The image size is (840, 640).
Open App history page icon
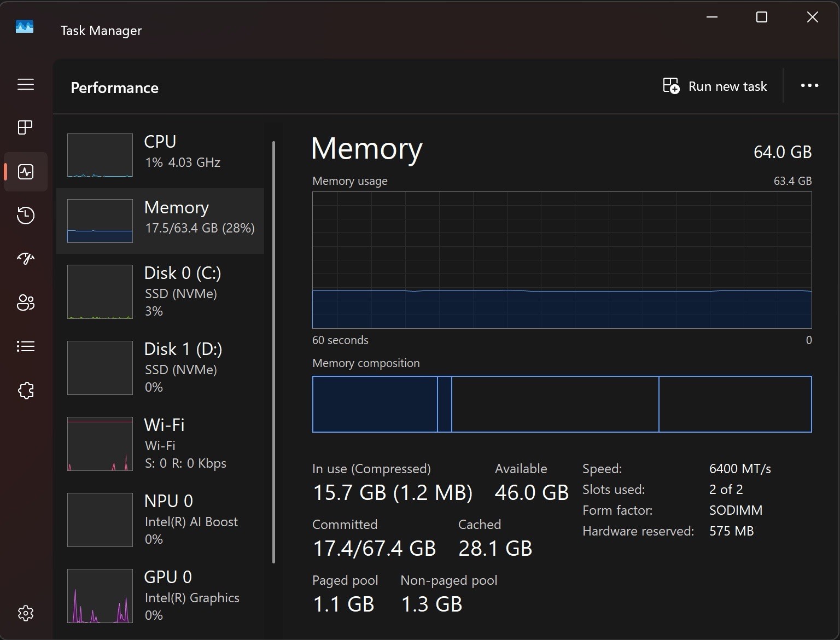pyautogui.click(x=26, y=216)
